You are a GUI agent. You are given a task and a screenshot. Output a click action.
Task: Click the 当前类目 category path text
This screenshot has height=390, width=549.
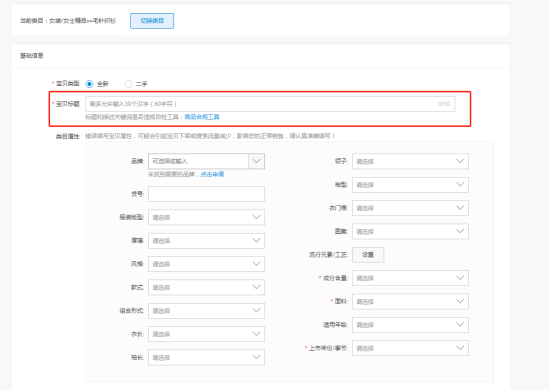[x=68, y=21]
